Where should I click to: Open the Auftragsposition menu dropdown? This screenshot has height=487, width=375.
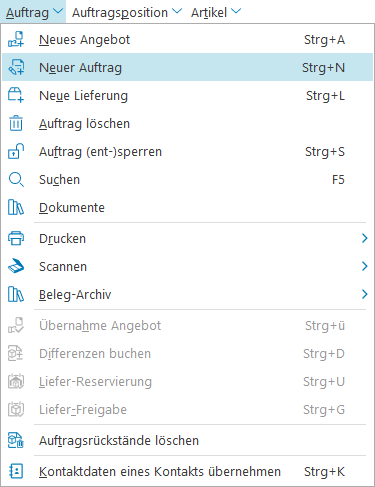pos(127,12)
